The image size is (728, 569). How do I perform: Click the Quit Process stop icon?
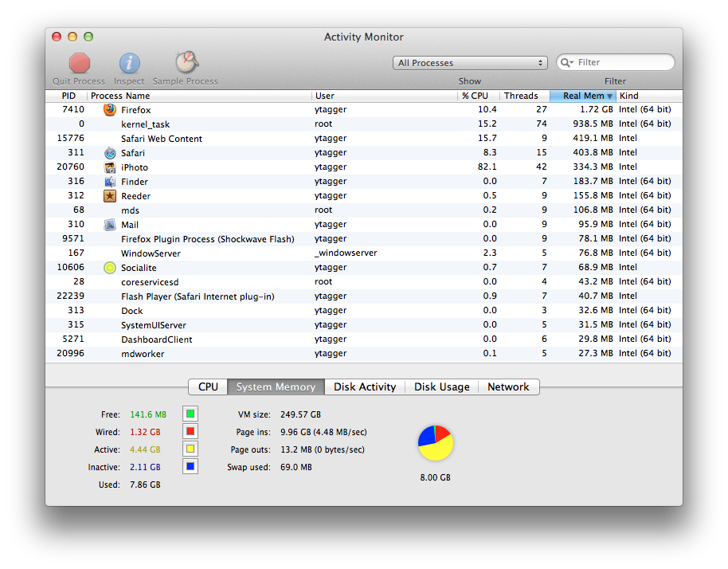(x=80, y=63)
